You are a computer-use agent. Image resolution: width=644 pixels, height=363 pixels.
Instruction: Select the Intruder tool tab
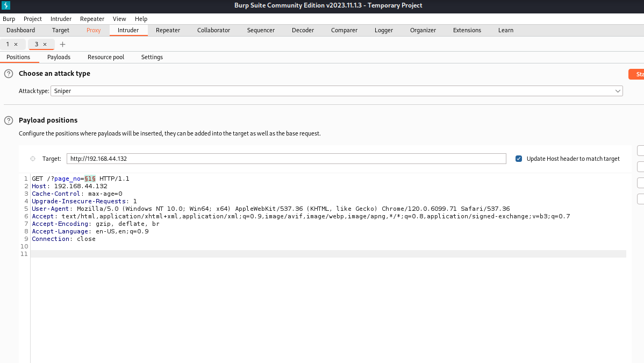click(128, 31)
